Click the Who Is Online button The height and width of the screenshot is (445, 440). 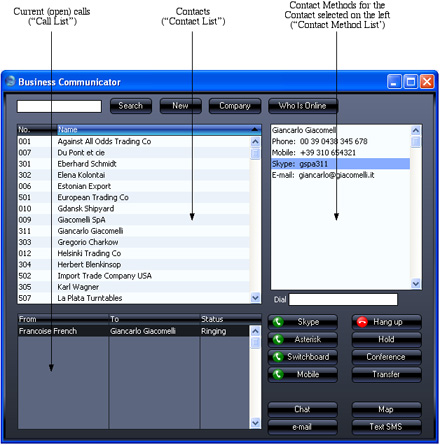pyautogui.click(x=303, y=106)
